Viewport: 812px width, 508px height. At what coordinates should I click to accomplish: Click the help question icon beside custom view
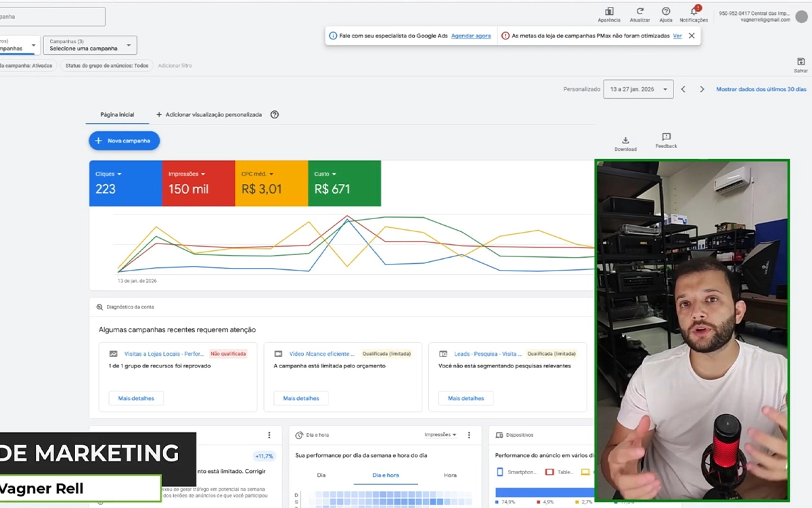(x=275, y=115)
